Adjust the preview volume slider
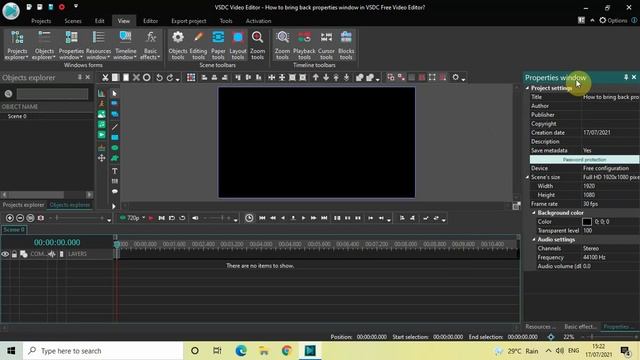The width and height of the screenshot is (640, 360). (x=217, y=218)
